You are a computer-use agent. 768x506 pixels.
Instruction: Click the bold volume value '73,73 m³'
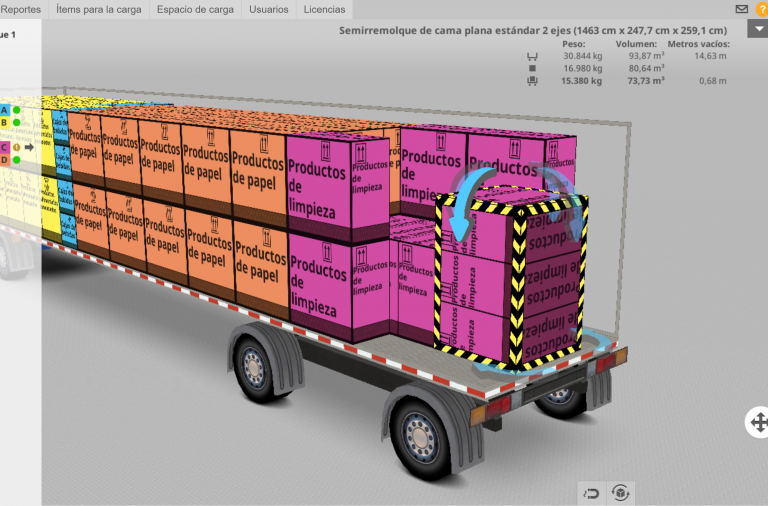click(x=646, y=80)
